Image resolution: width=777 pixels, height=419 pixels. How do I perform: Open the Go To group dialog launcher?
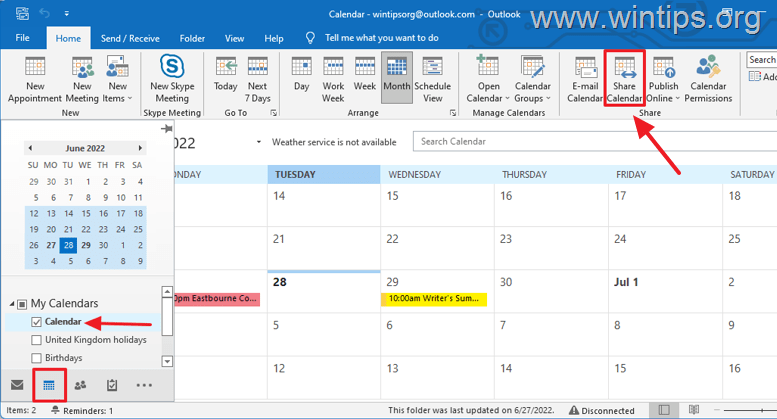tap(274, 113)
